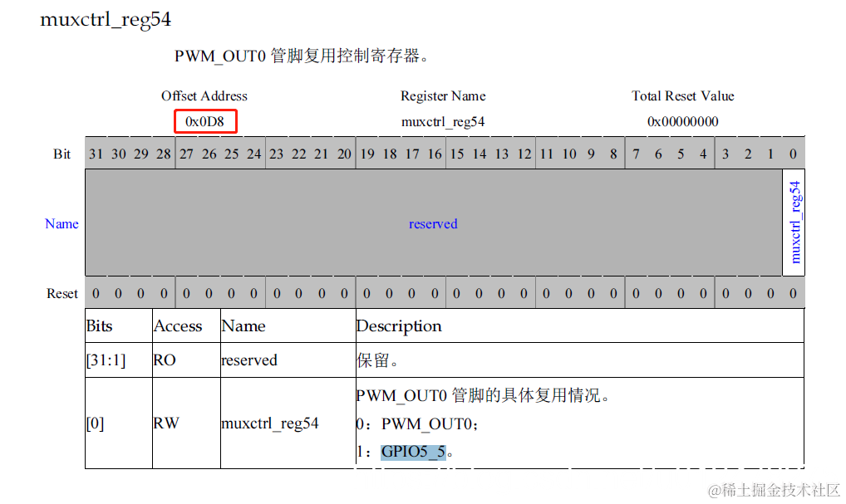The height and width of the screenshot is (504, 846).
Task: Click the Bit row label
Action: [x=62, y=154]
